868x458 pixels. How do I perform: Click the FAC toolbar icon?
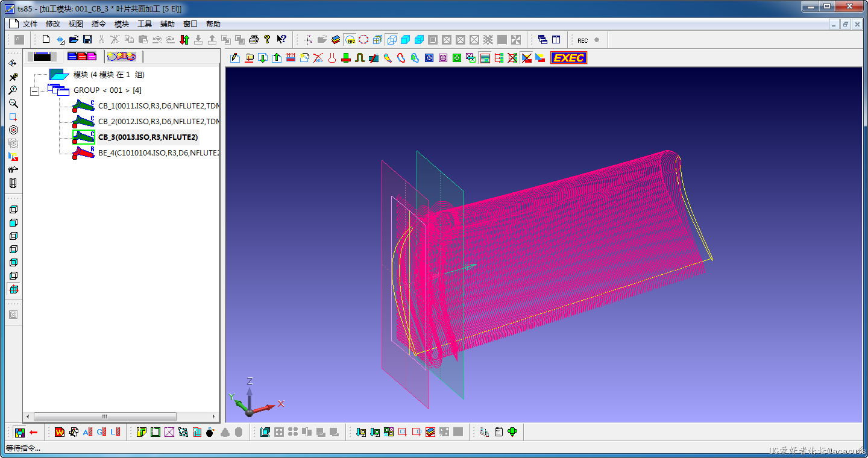coord(350,40)
